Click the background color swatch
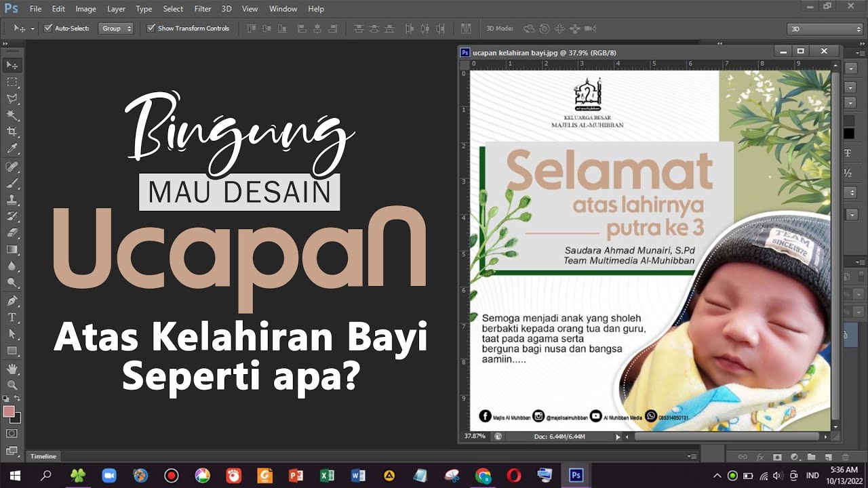The height and width of the screenshot is (488, 868). point(16,418)
